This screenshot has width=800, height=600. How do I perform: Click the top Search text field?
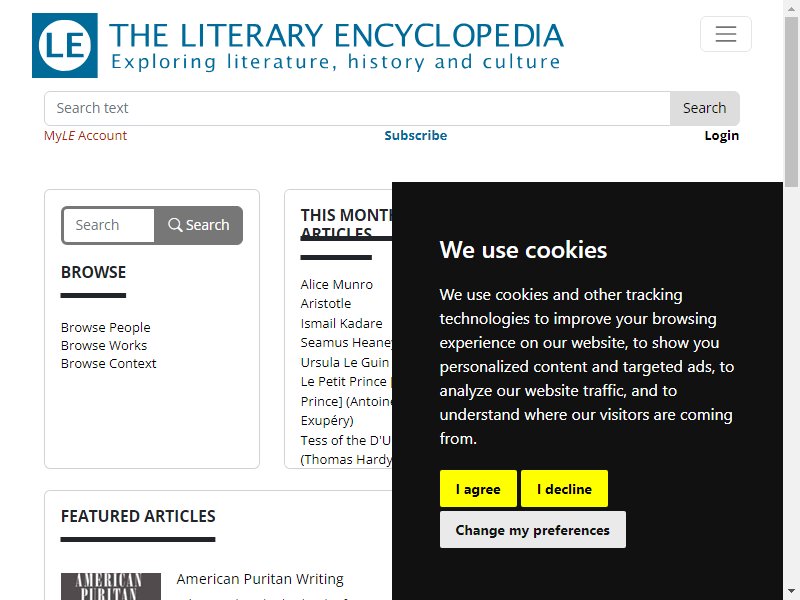[357, 108]
